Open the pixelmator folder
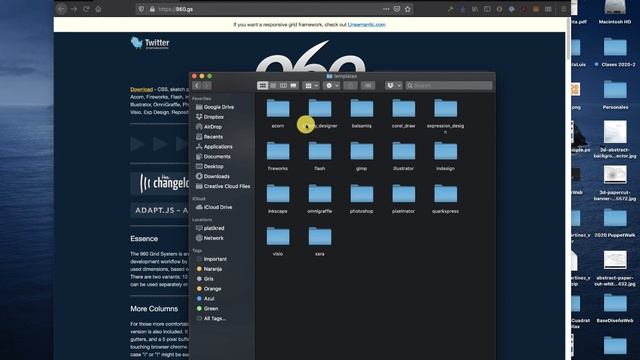 coord(404,194)
